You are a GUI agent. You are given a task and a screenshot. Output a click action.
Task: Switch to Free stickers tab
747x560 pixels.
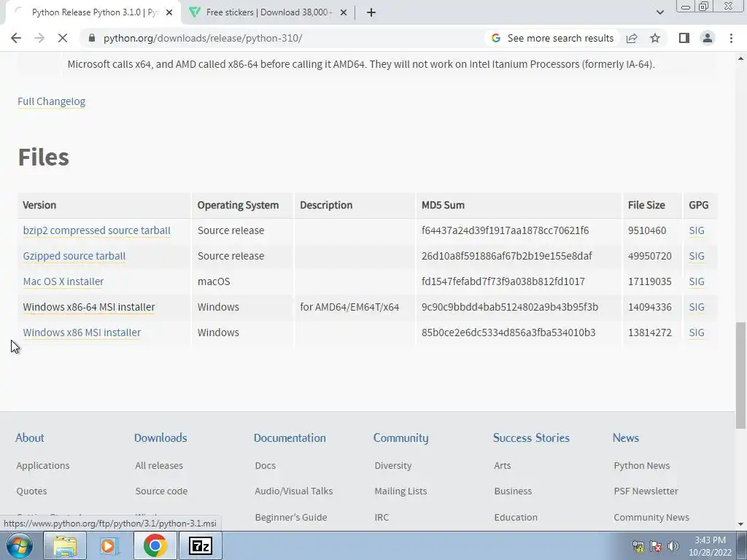point(268,12)
